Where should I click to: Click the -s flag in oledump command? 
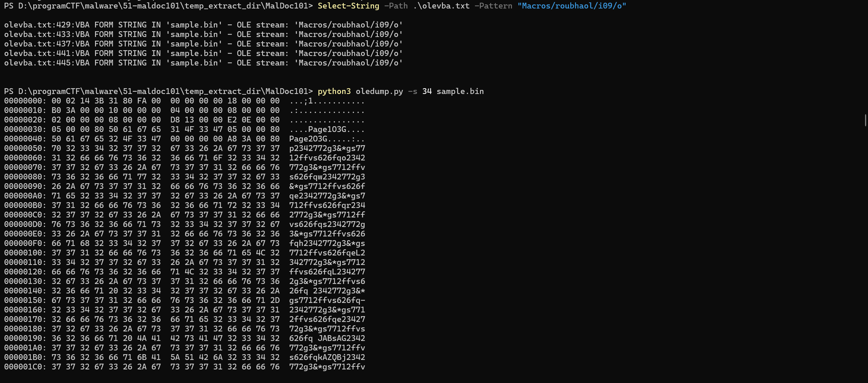click(412, 91)
